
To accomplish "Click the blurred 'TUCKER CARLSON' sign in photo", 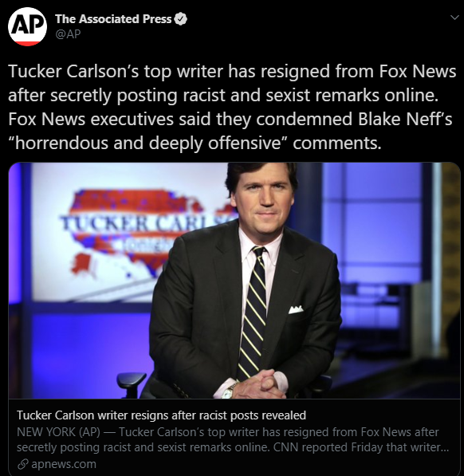I will tap(146, 222).
